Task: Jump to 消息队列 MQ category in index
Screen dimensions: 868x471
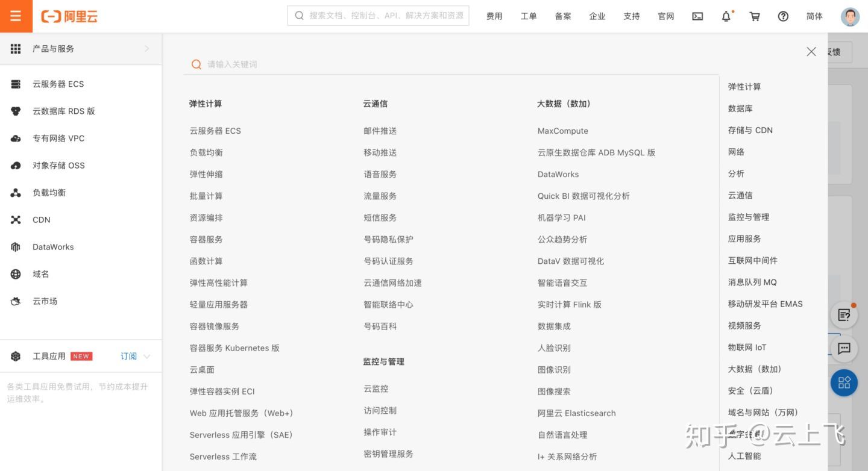Action: pyautogui.click(x=752, y=282)
